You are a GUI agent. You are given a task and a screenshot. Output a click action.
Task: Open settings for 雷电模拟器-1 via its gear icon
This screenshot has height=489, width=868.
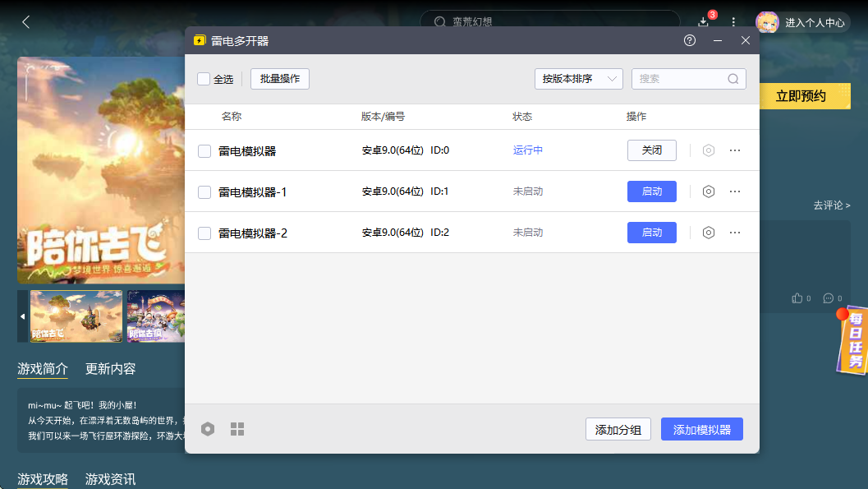[708, 191]
